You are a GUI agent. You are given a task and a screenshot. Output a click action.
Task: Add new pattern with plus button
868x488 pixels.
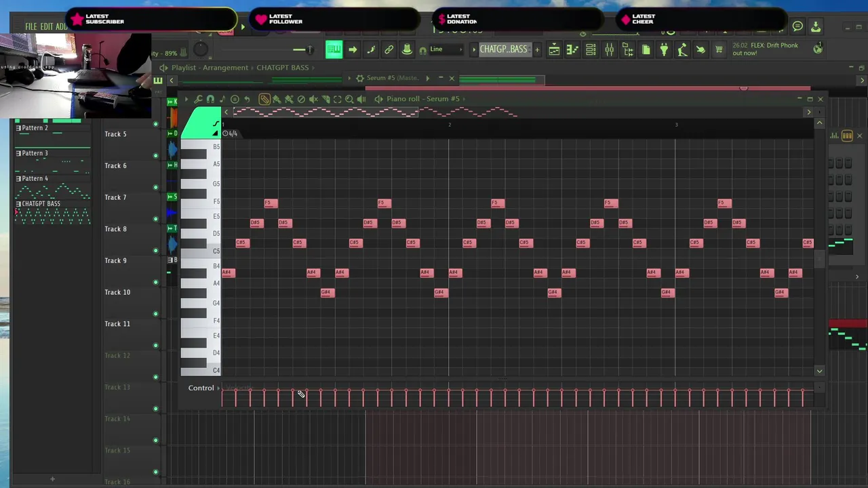[x=537, y=49]
